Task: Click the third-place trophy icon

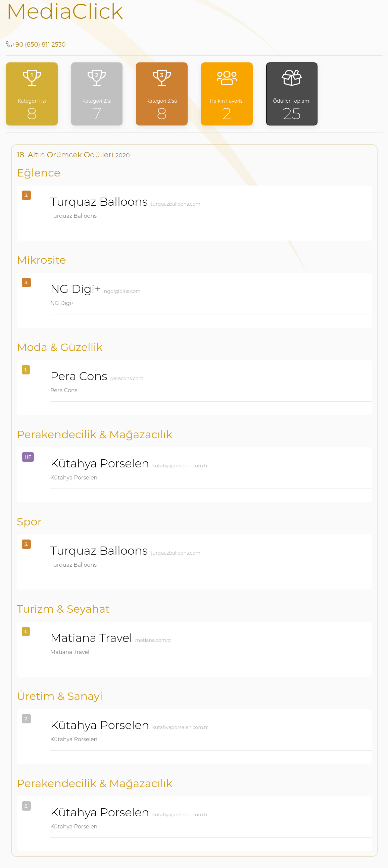Action: 162,78
